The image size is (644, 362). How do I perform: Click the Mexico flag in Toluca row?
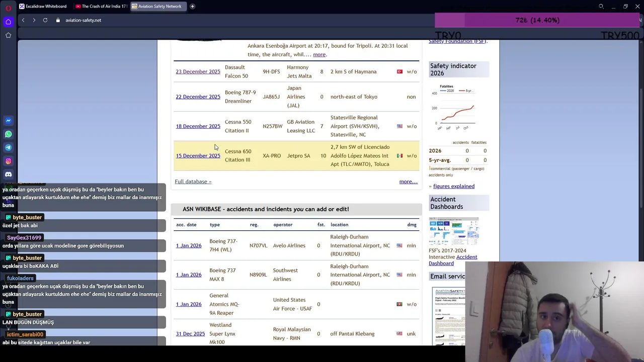pos(399,156)
